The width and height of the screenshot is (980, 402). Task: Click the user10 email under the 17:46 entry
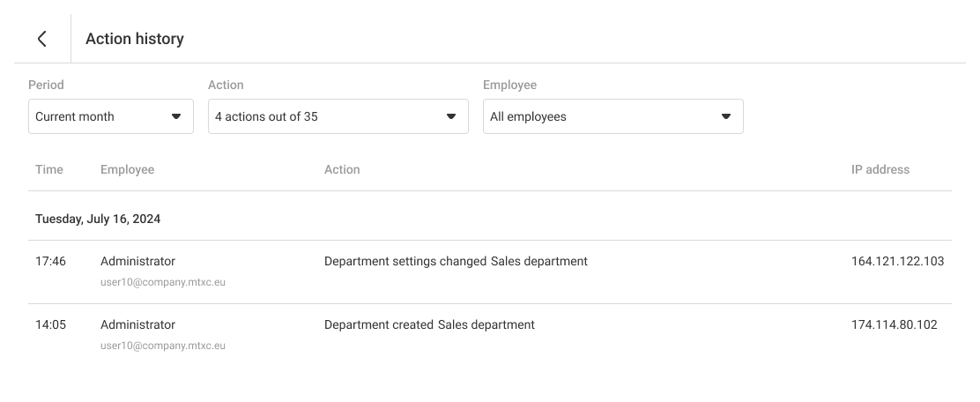(163, 283)
